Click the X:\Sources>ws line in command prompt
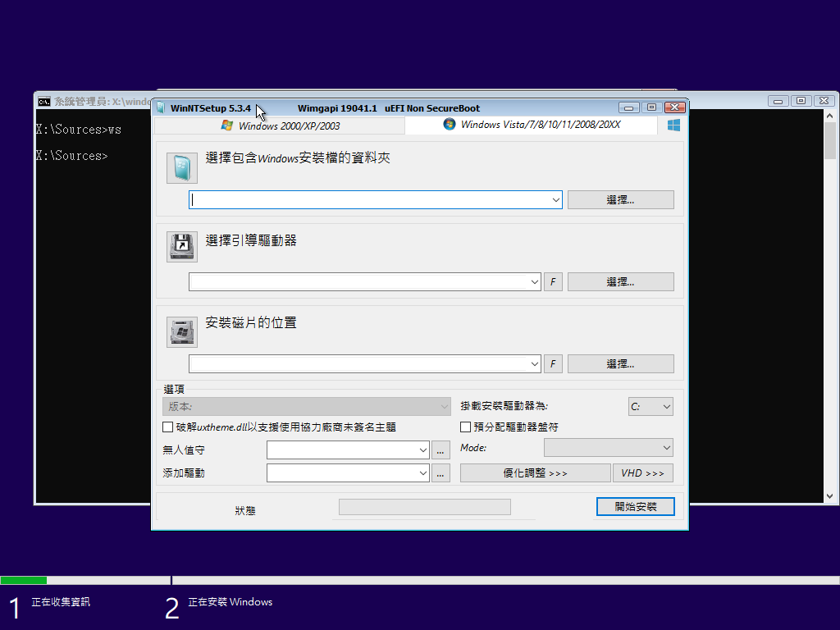The height and width of the screenshot is (630, 840). (x=78, y=130)
